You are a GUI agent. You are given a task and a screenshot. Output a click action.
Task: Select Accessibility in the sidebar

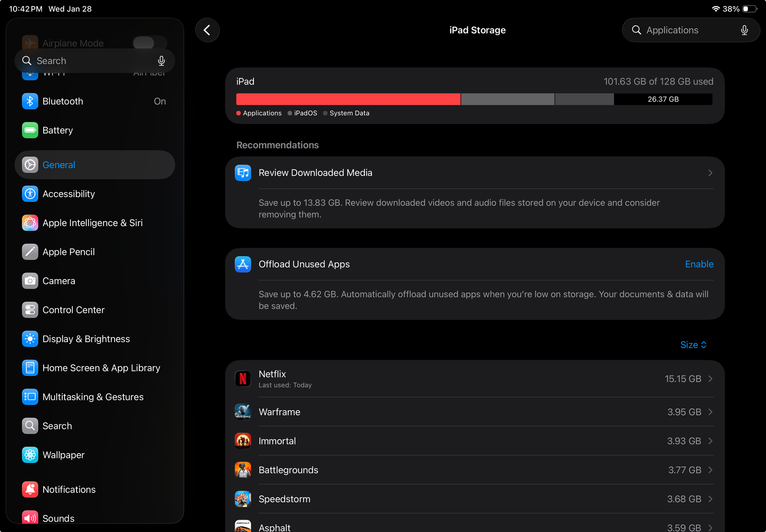pos(68,194)
